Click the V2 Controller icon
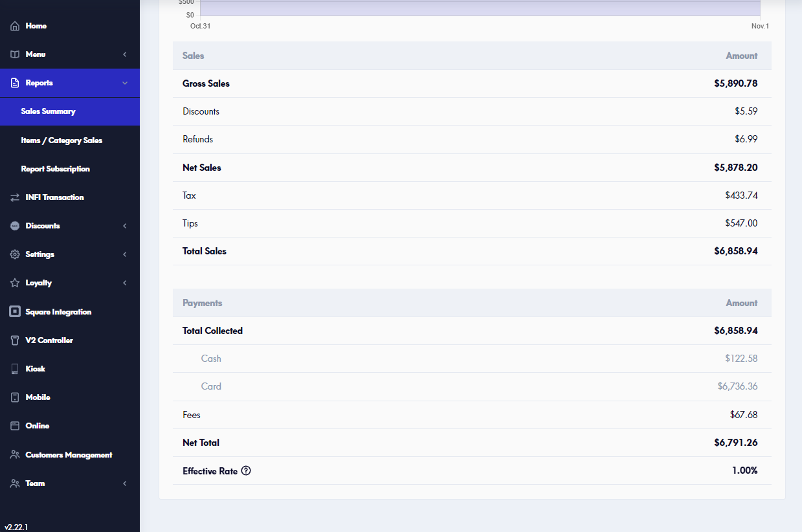Image resolution: width=802 pixels, height=532 pixels. pyautogui.click(x=15, y=340)
